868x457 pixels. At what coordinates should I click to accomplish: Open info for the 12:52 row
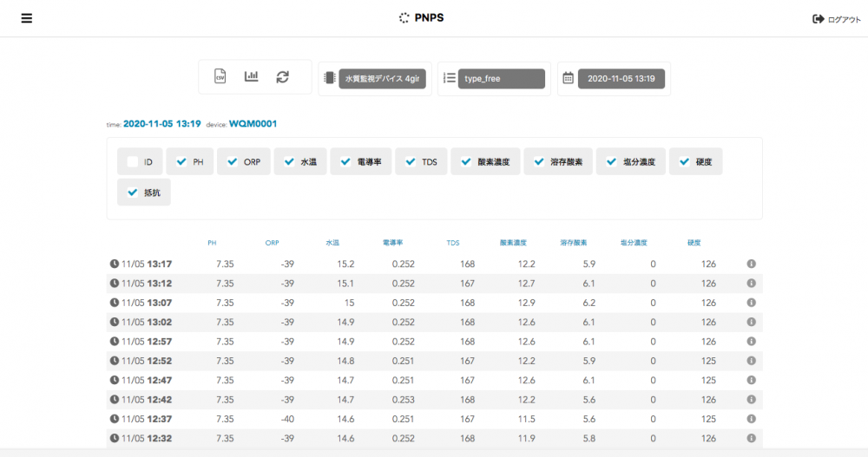[751, 361]
